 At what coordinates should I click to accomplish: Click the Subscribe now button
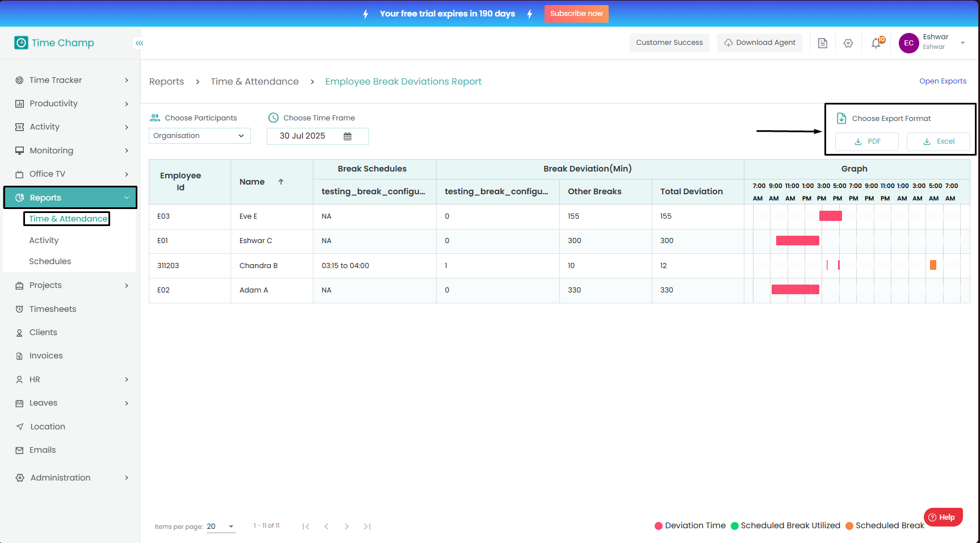coord(576,14)
